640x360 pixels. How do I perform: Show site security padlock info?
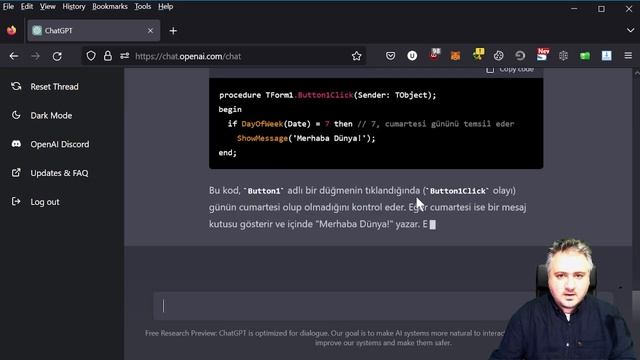108,56
